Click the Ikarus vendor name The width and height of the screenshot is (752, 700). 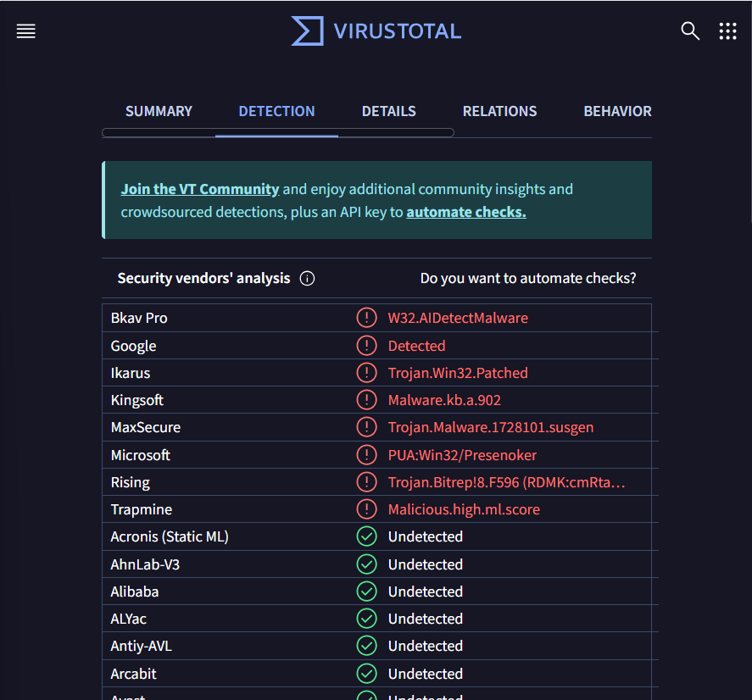tap(131, 373)
